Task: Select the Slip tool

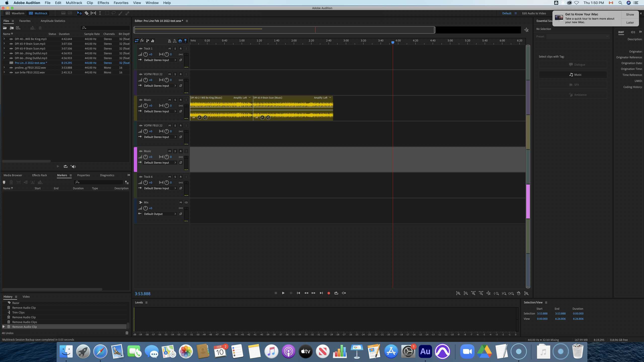Action: [93, 13]
